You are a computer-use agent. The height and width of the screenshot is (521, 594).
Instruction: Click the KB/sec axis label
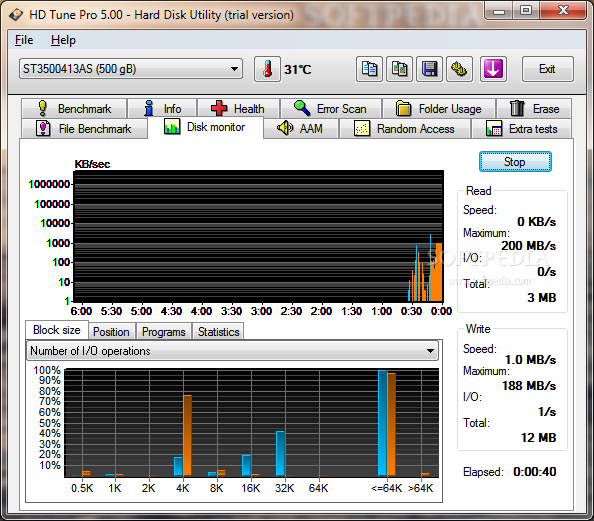pos(92,164)
